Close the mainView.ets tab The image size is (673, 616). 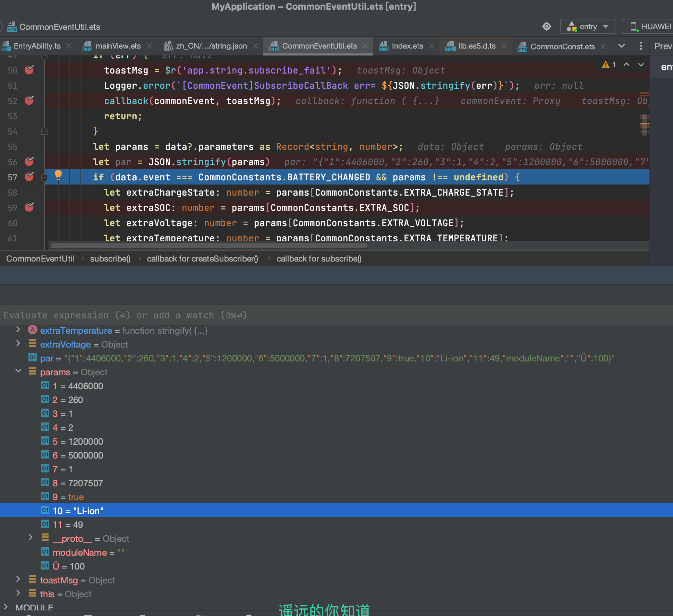coord(149,46)
